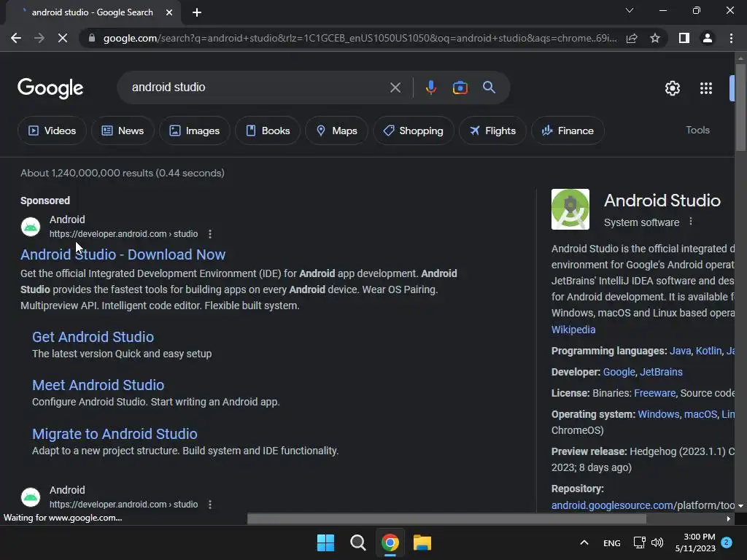Click the Android Studio logo thumbnail

(570, 209)
